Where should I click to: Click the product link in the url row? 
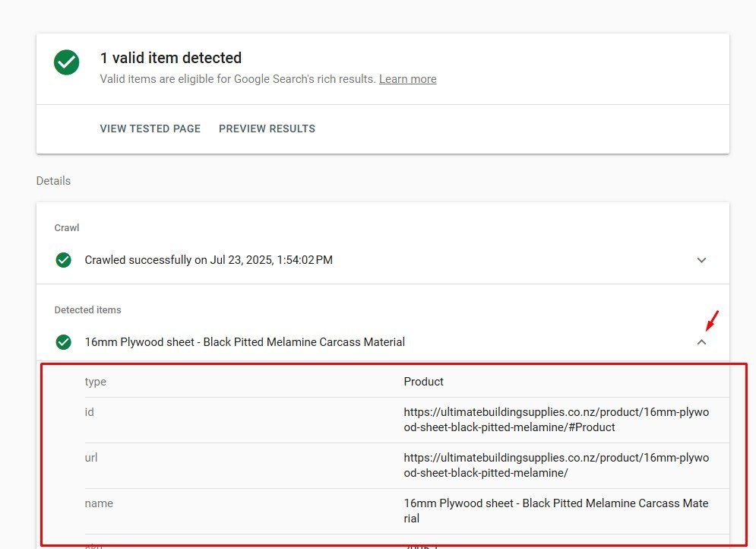tap(555, 465)
